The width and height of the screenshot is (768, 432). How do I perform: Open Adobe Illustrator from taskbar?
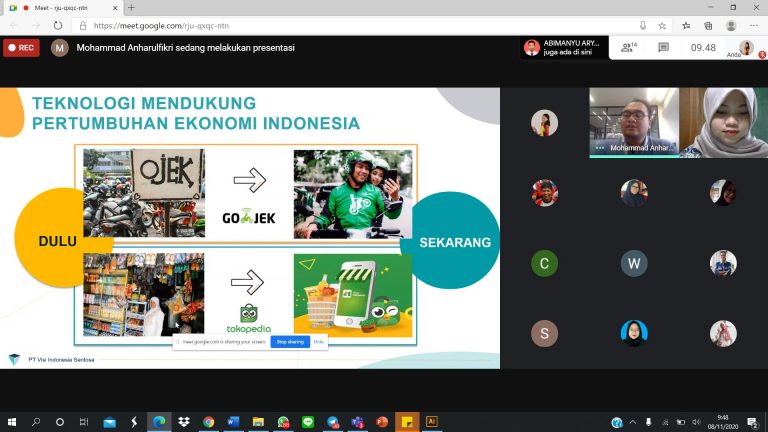click(x=432, y=422)
